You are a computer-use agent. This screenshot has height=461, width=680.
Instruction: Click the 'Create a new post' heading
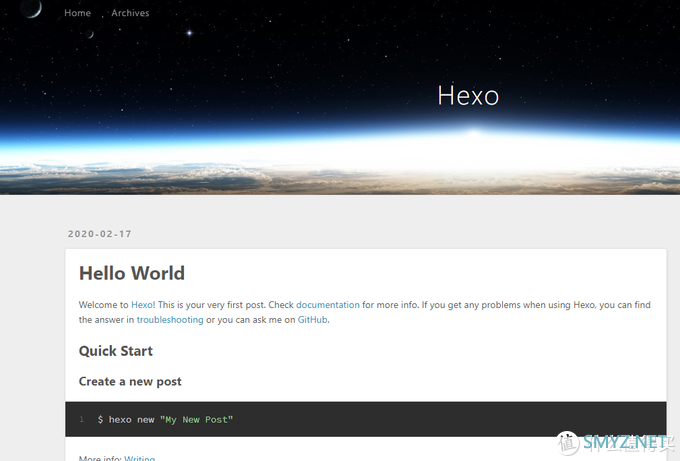click(130, 382)
